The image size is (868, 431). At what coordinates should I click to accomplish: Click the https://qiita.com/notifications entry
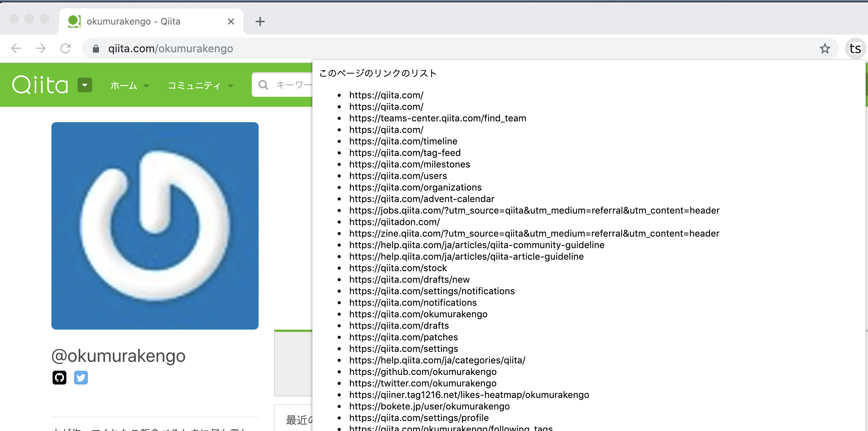coord(413,303)
